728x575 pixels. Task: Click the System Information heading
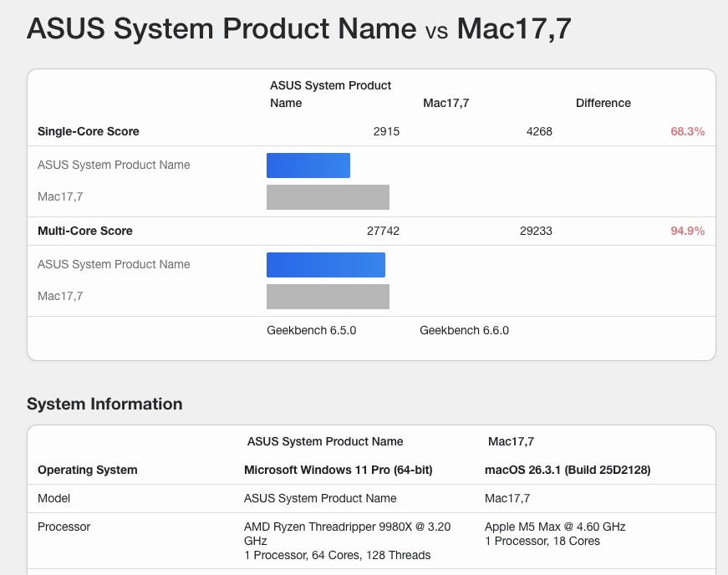pos(104,404)
